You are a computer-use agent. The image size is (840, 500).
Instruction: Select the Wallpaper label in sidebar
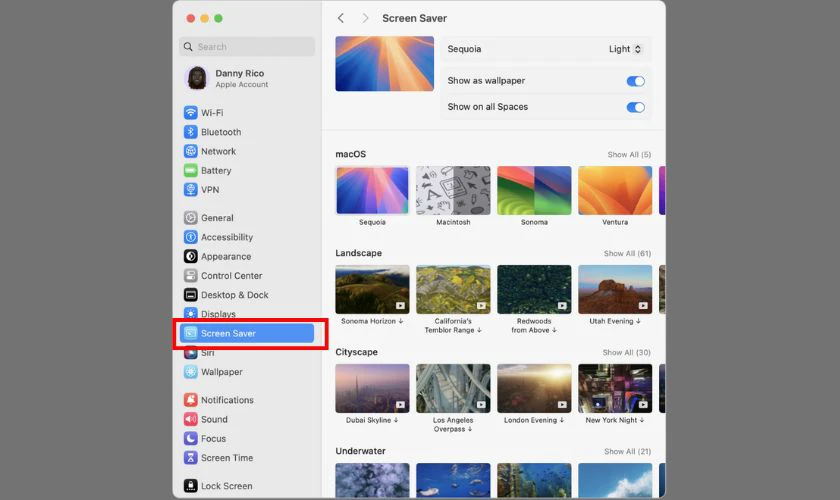click(222, 372)
